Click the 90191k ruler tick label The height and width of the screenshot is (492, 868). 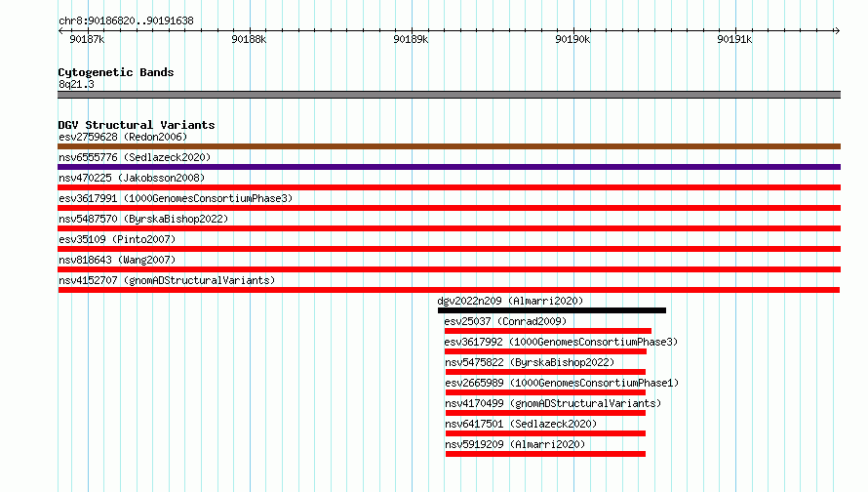tap(734, 39)
